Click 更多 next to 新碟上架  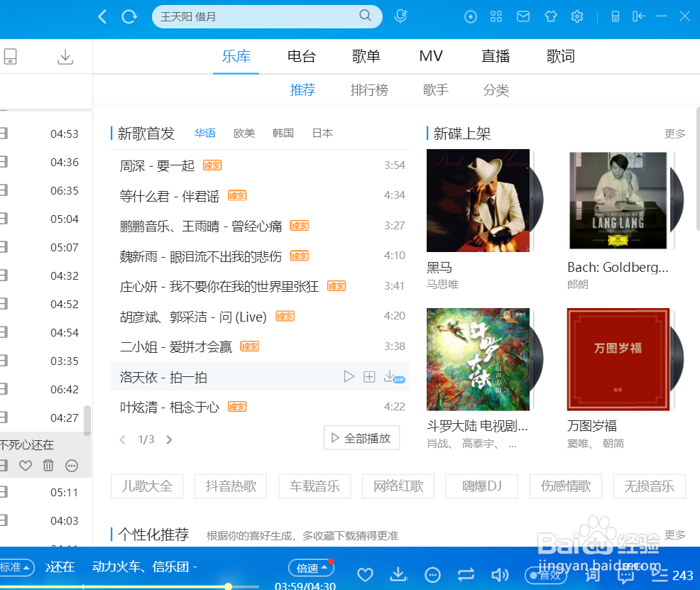click(x=674, y=133)
